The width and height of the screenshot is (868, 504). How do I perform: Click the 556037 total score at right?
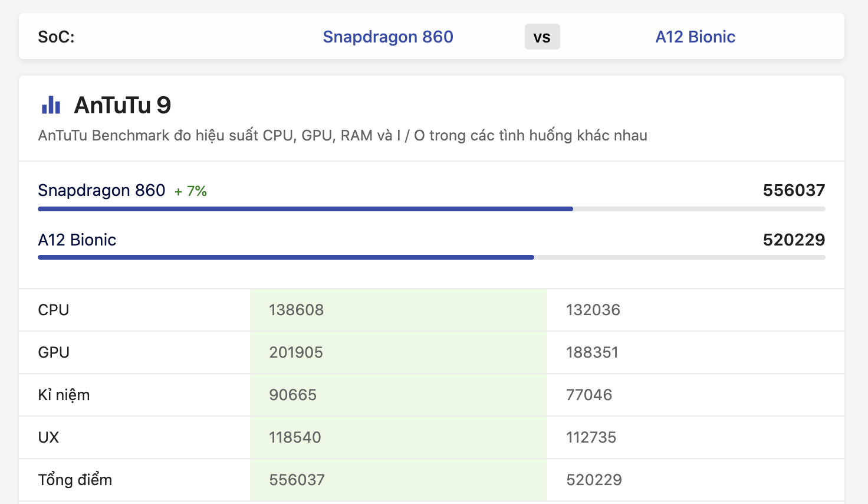click(x=794, y=190)
